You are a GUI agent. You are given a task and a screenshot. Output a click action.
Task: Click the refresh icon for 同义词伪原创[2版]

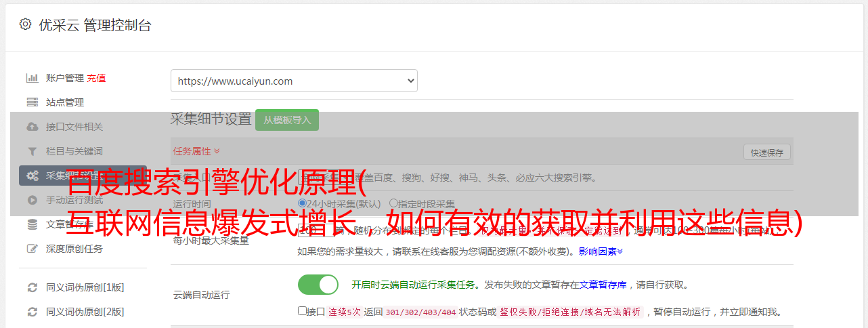coord(32,312)
